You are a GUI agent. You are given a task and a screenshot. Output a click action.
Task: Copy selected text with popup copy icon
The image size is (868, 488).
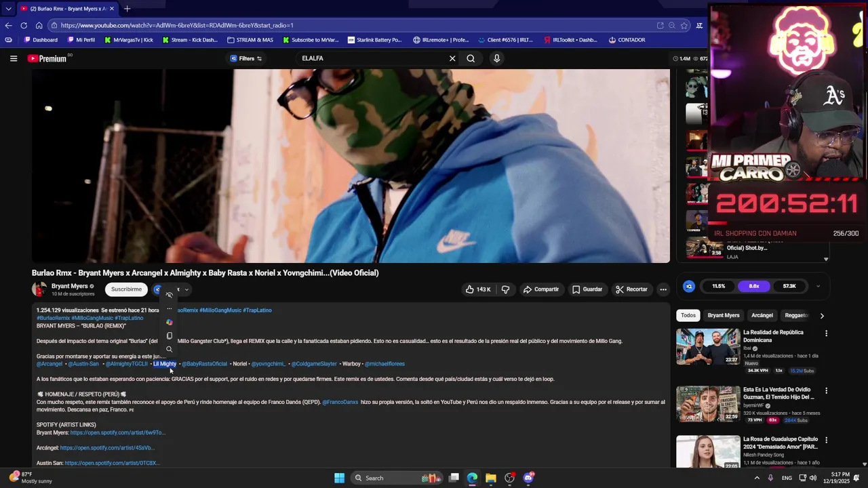(x=170, y=335)
